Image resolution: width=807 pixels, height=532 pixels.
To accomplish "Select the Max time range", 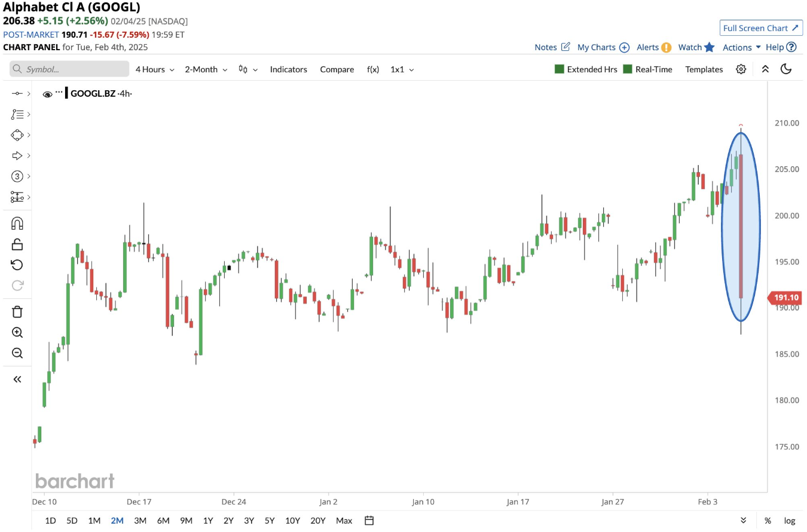I will (344, 521).
